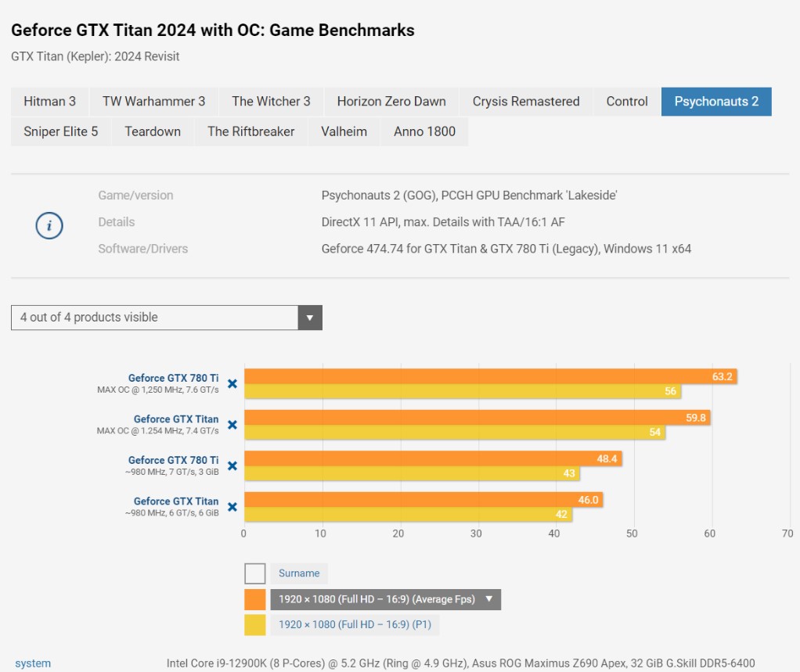The height and width of the screenshot is (672, 800).
Task: Open Horizon Zero Dawn benchmarks
Action: (391, 102)
